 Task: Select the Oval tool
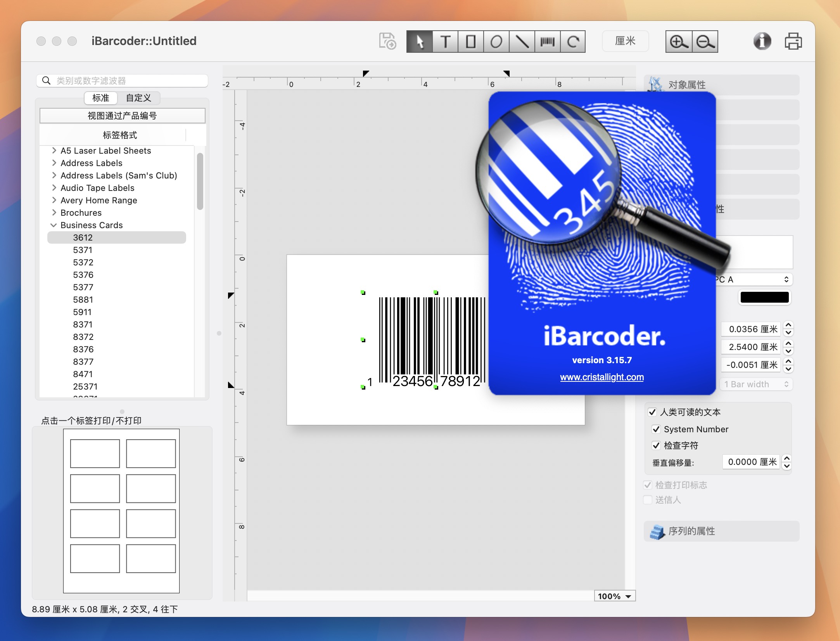pos(496,42)
